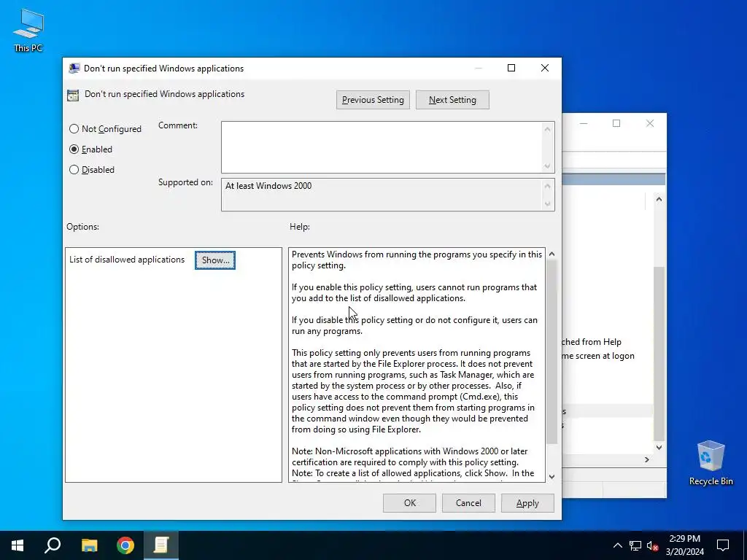Confirm the policy with OK
747x560 pixels.
click(409, 503)
